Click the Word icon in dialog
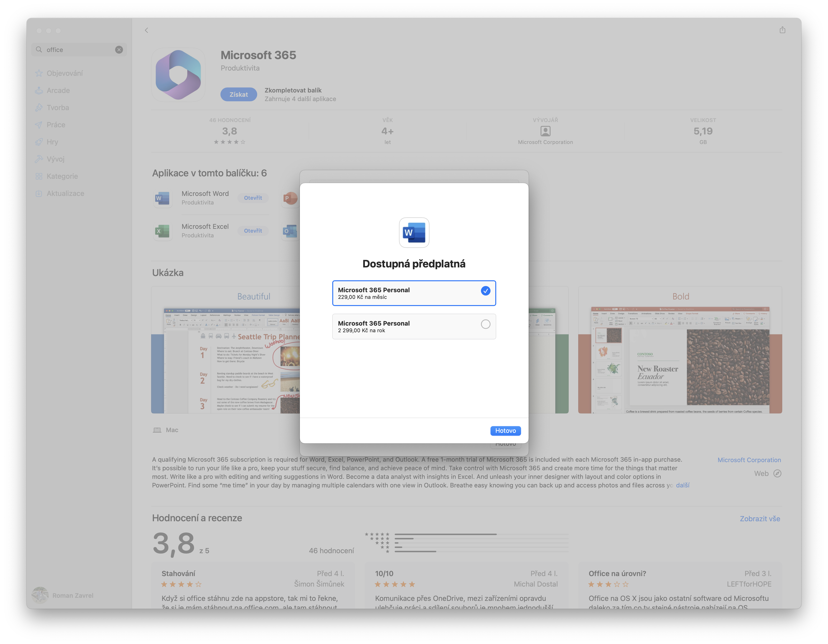Viewport: 828px width, 644px height. (x=414, y=232)
